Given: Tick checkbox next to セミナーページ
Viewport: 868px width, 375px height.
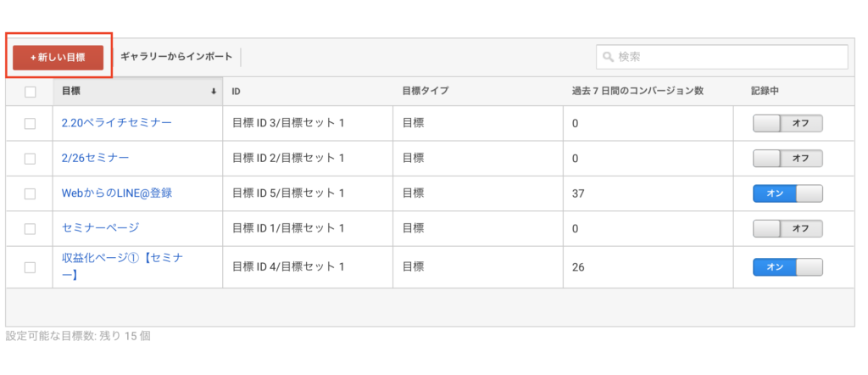Looking at the screenshot, I should coord(31,228).
